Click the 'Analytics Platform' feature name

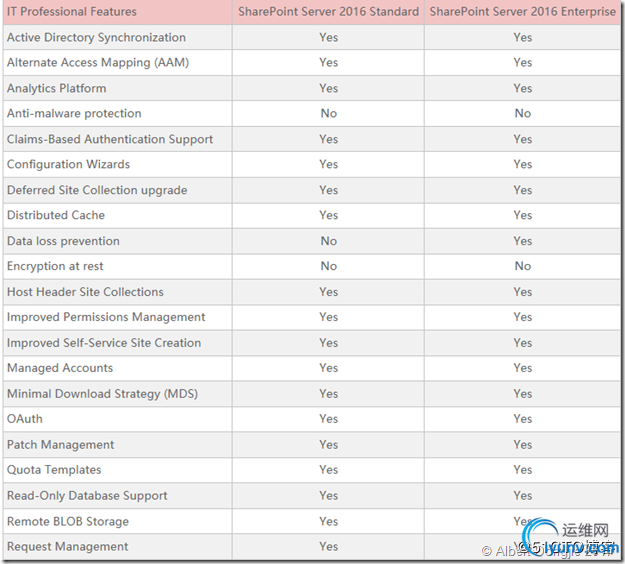click(57, 88)
